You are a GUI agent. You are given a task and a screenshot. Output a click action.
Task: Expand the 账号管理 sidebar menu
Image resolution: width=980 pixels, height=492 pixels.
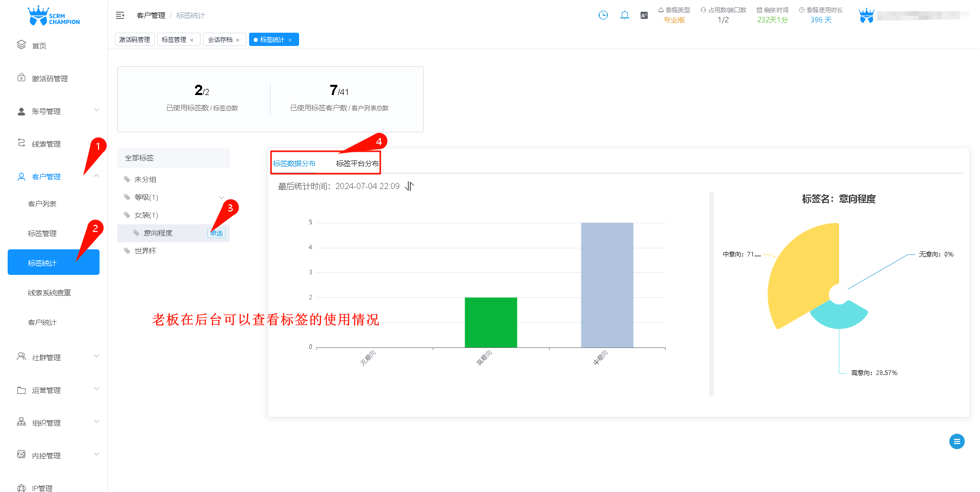pos(56,111)
